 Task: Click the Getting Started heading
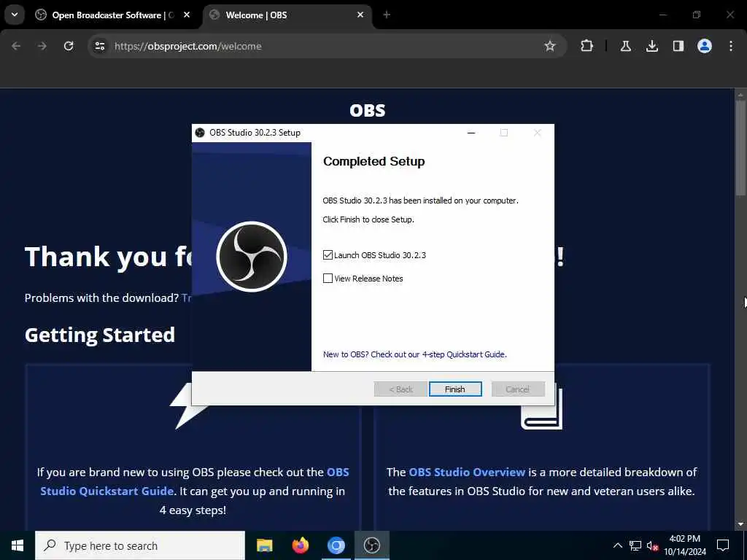pos(100,335)
